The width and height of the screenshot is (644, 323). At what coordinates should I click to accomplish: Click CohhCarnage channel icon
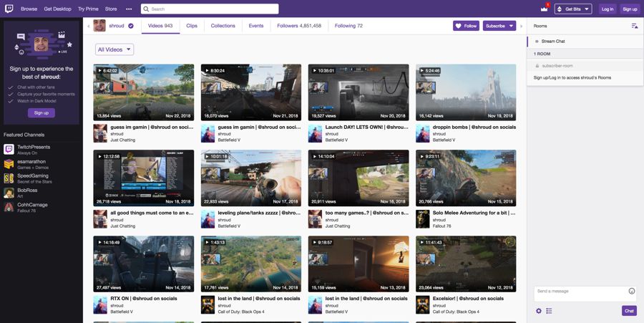pos(9,207)
